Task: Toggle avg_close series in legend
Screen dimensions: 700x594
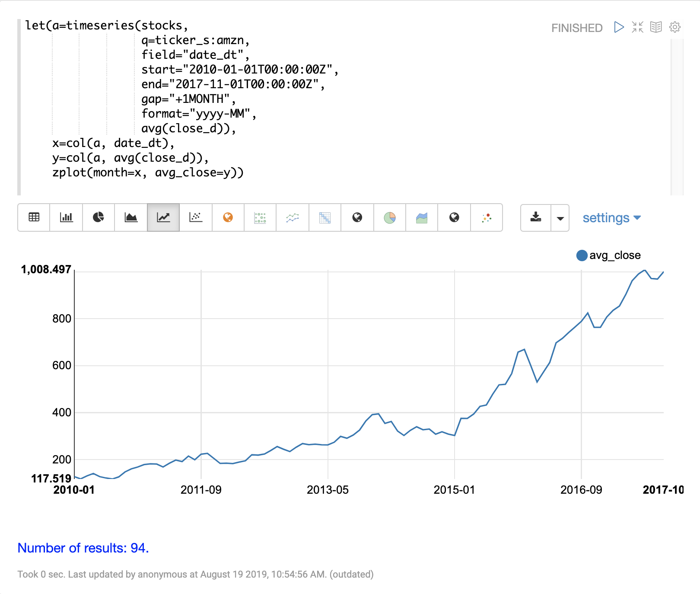Action: tap(608, 255)
